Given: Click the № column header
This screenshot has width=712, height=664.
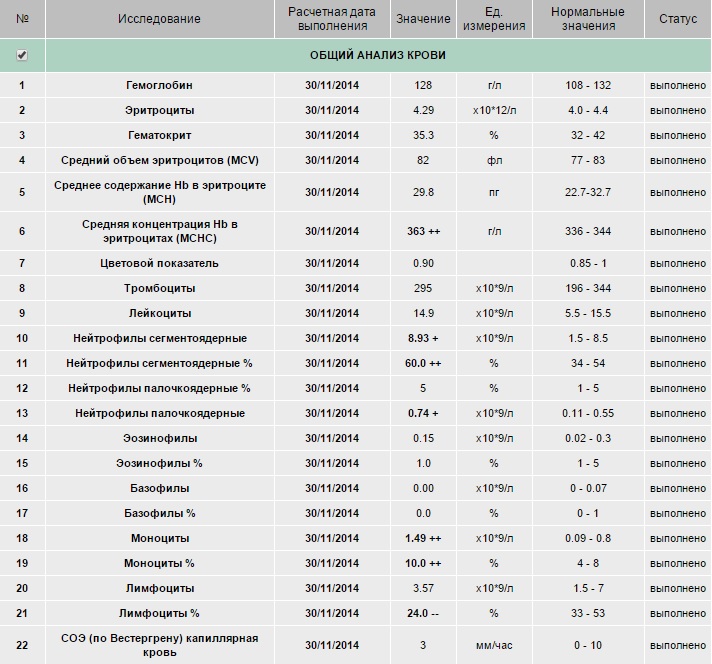Looking at the screenshot, I should pos(22,19).
